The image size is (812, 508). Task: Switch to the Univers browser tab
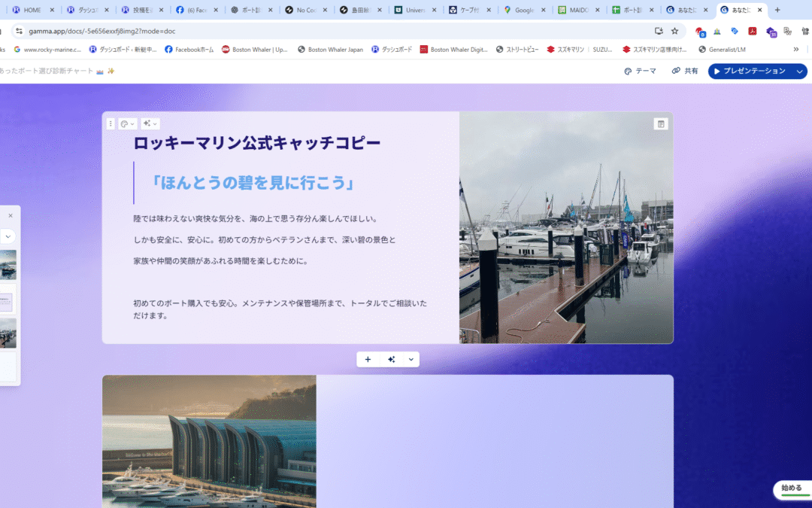click(415, 10)
